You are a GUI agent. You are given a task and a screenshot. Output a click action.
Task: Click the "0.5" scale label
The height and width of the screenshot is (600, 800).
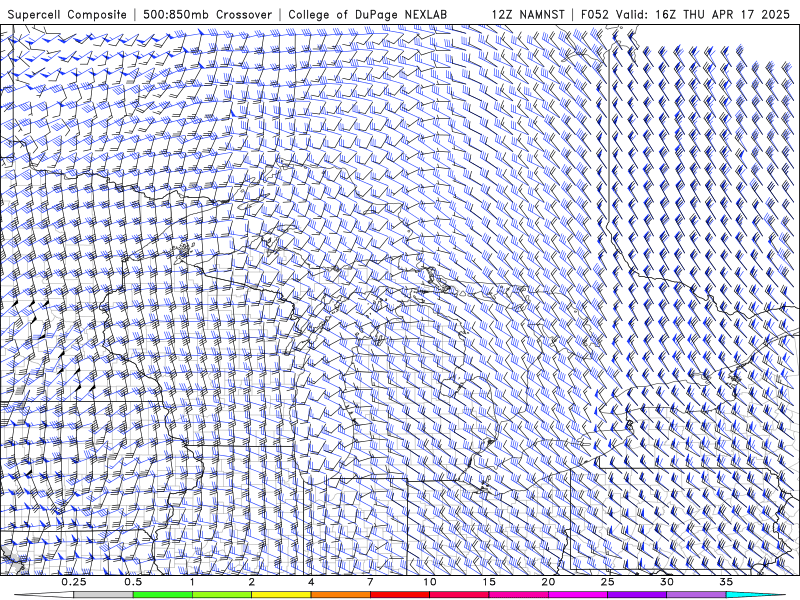coord(133,582)
